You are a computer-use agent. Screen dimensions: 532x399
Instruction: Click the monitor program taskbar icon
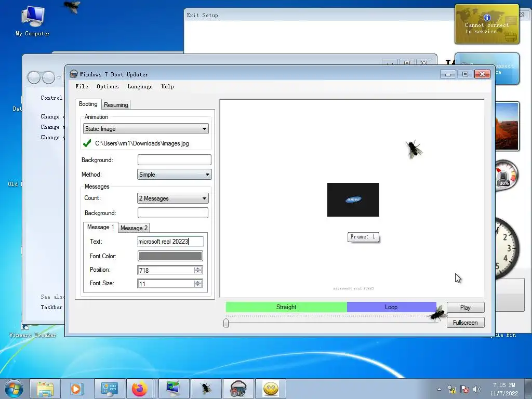(174, 389)
